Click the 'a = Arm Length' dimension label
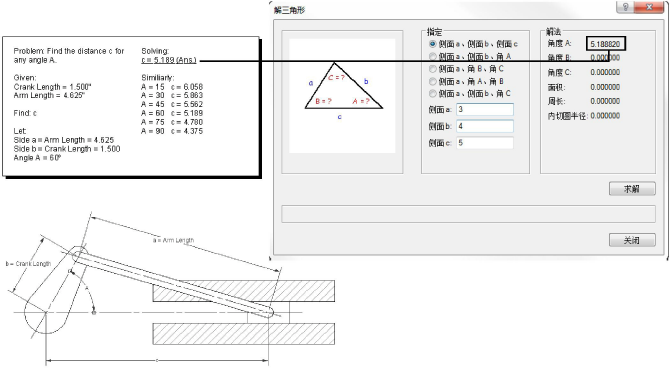The image size is (670, 369). coord(173,240)
